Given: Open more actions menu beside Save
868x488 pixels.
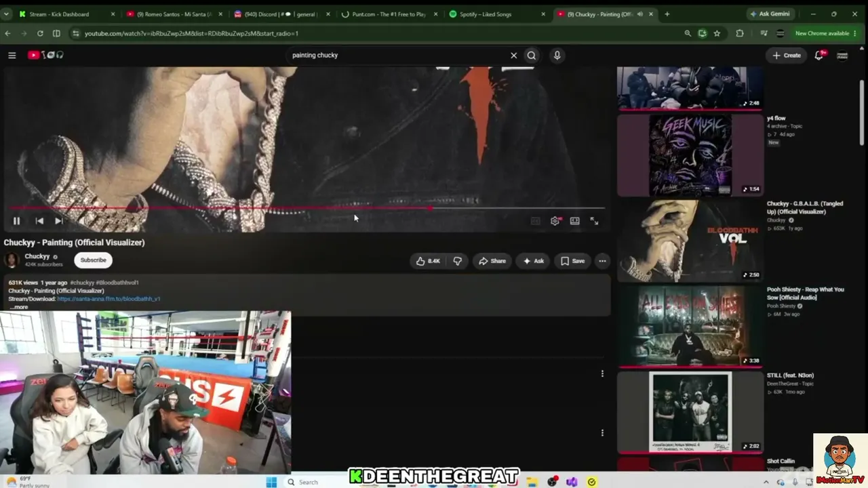Looking at the screenshot, I should tap(602, 261).
